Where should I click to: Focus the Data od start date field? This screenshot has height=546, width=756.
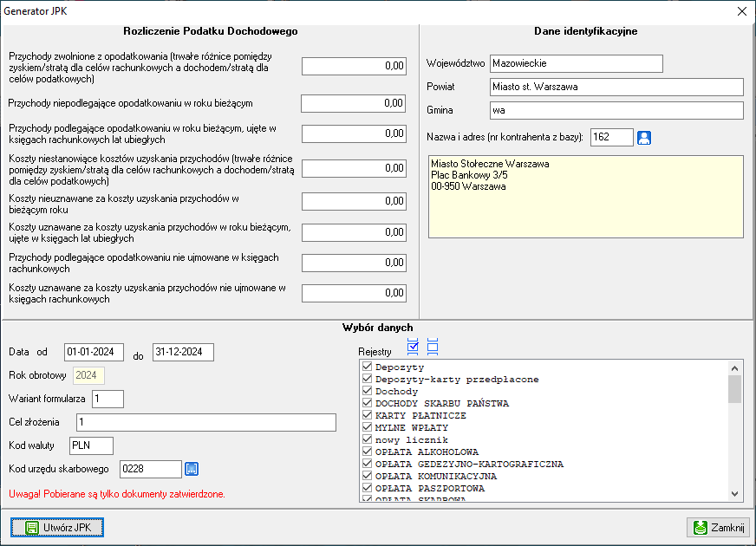coord(95,352)
